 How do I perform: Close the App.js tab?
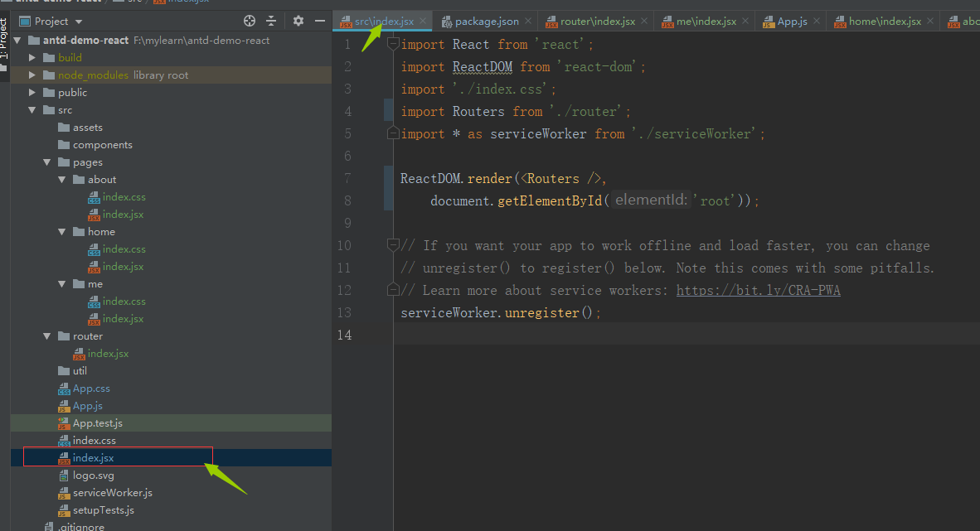pos(817,22)
